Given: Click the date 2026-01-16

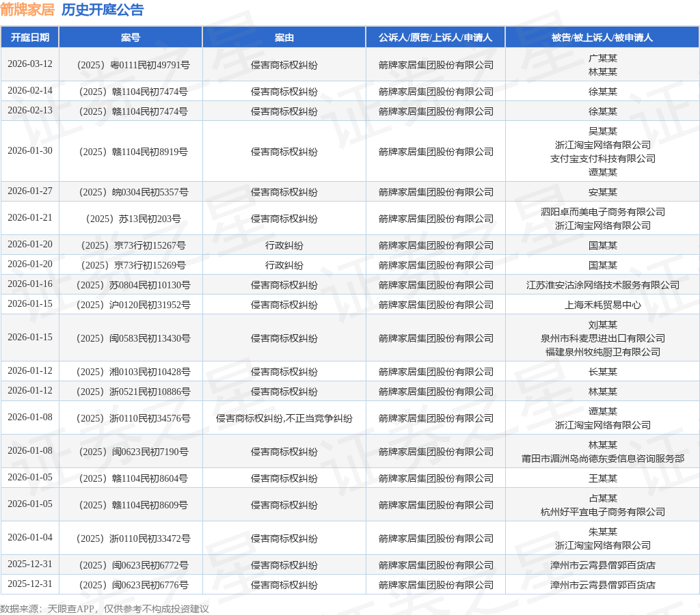Looking at the screenshot, I should tap(30, 284).
